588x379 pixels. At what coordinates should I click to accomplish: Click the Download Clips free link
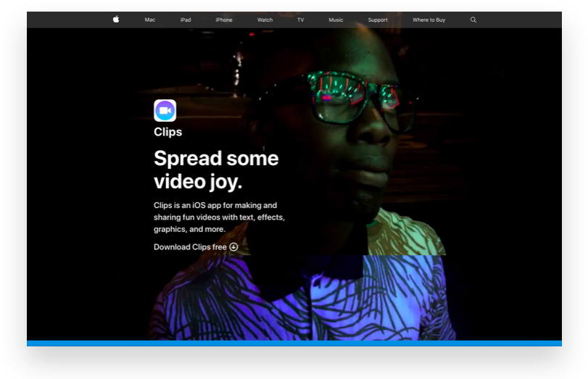point(196,246)
